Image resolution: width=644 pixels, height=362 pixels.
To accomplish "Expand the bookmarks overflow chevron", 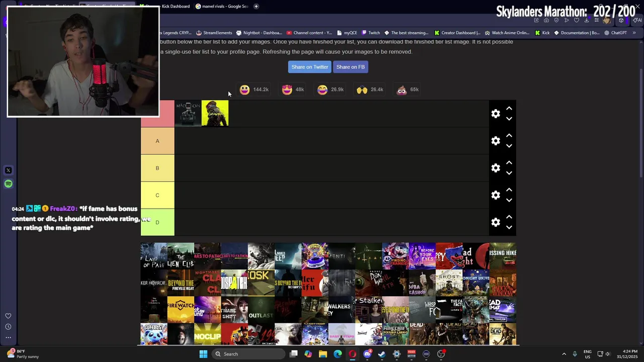I will pos(634,33).
